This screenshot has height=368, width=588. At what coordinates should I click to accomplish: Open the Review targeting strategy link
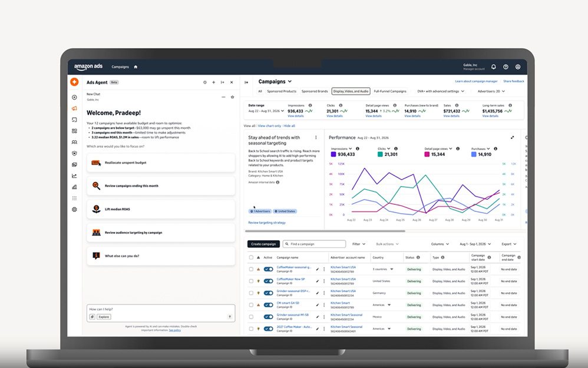(267, 223)
